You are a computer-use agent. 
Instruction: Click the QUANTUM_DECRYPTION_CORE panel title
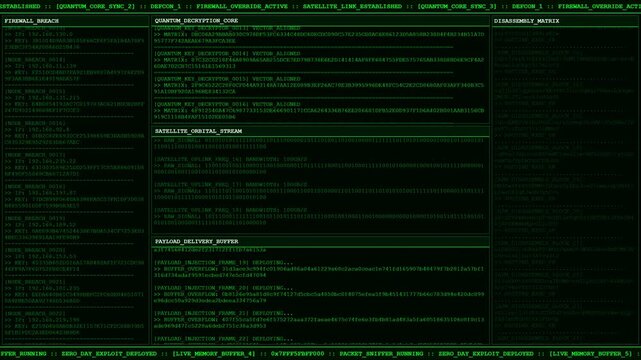pos(196,20)
